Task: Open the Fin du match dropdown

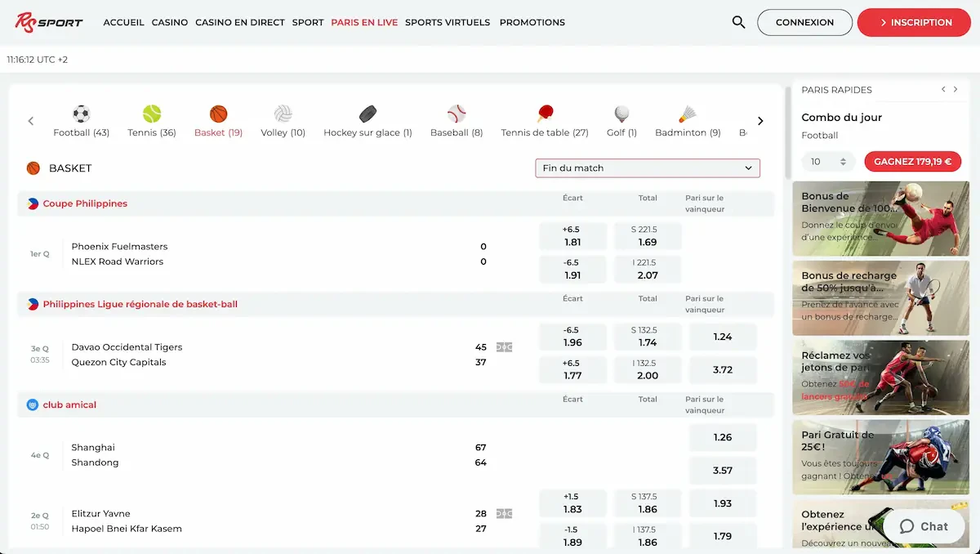Action: [x=647, y=168]
